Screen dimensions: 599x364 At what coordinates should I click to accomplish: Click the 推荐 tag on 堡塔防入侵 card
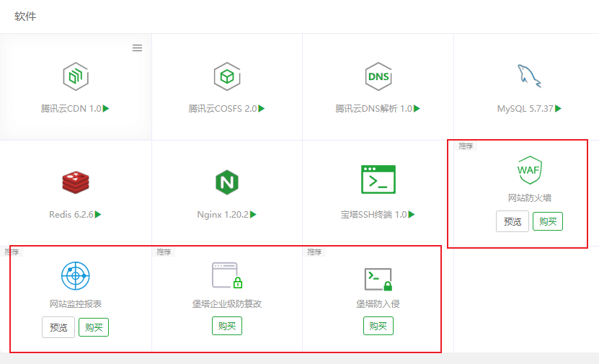click(x=314, y=252)
